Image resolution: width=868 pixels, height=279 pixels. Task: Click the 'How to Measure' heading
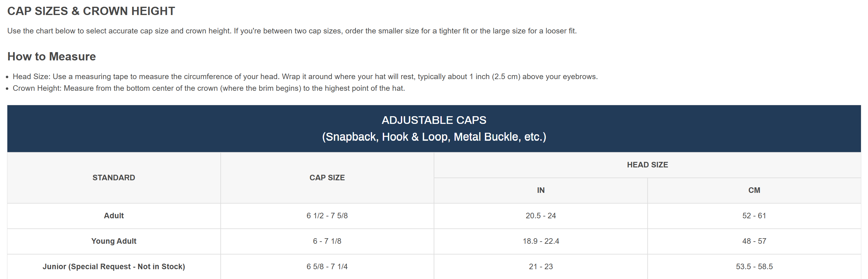point(51,56)
